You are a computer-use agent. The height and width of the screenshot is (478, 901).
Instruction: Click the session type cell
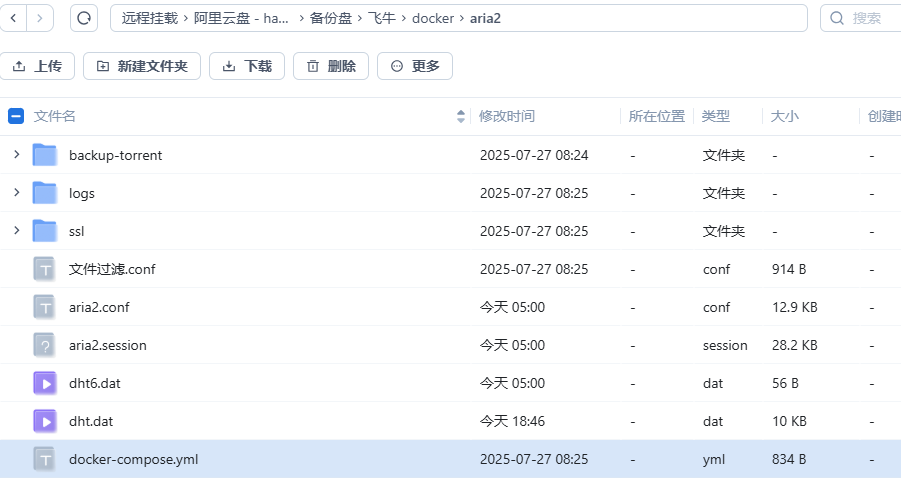pos(725,345)
